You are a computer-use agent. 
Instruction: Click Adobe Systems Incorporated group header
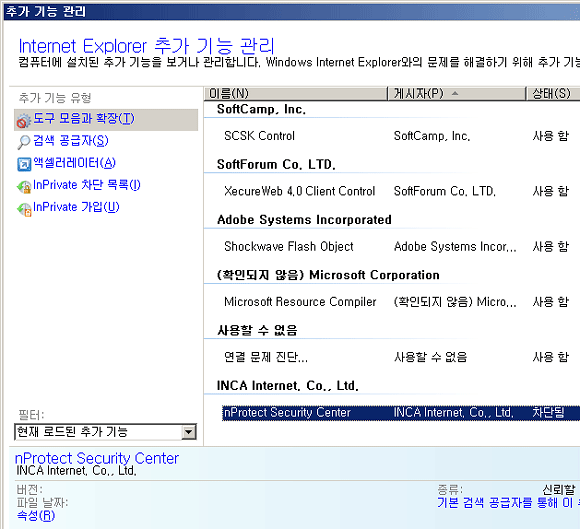304,220
